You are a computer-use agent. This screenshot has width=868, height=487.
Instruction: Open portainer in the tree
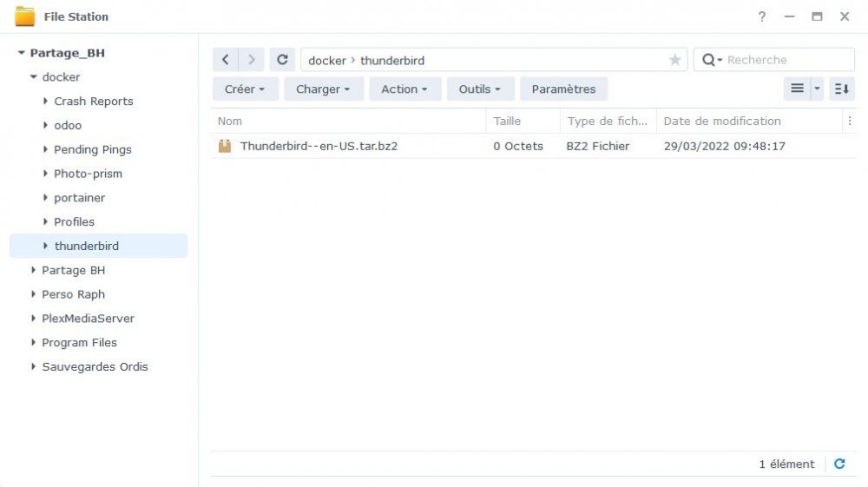coord(79,198)
